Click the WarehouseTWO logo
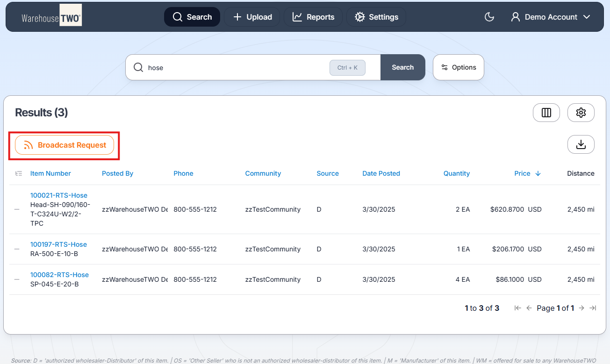The height and width of the screenshot is (364, 610). pos(51,16)
